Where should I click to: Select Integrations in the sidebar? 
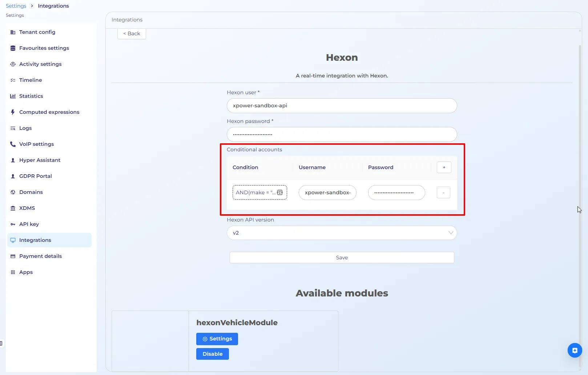[x=49, y=240]
